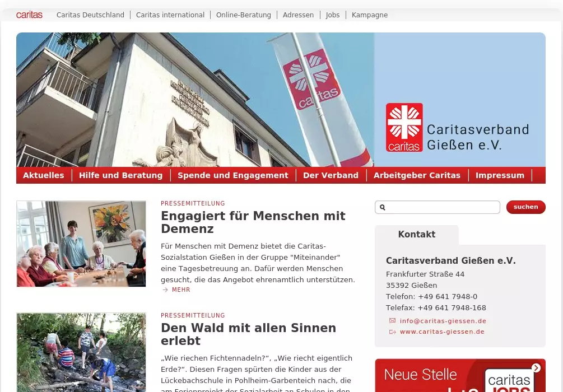Click the small Caritas logo at top left
The image size is (563, 392).
29,15
